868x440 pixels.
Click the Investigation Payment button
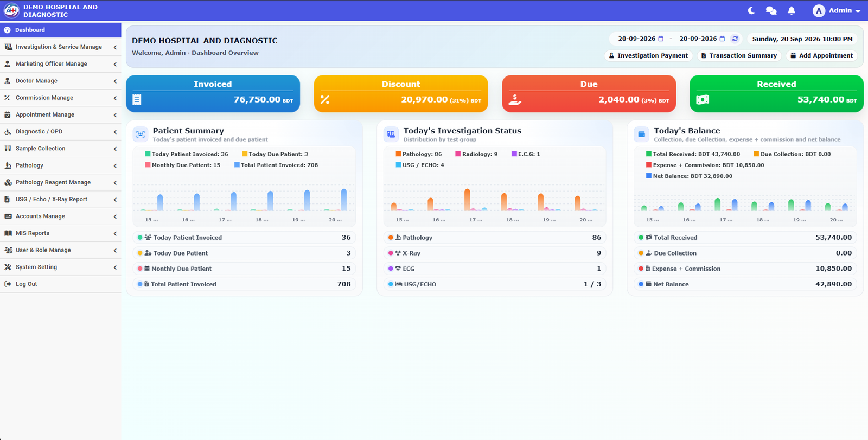648,55
